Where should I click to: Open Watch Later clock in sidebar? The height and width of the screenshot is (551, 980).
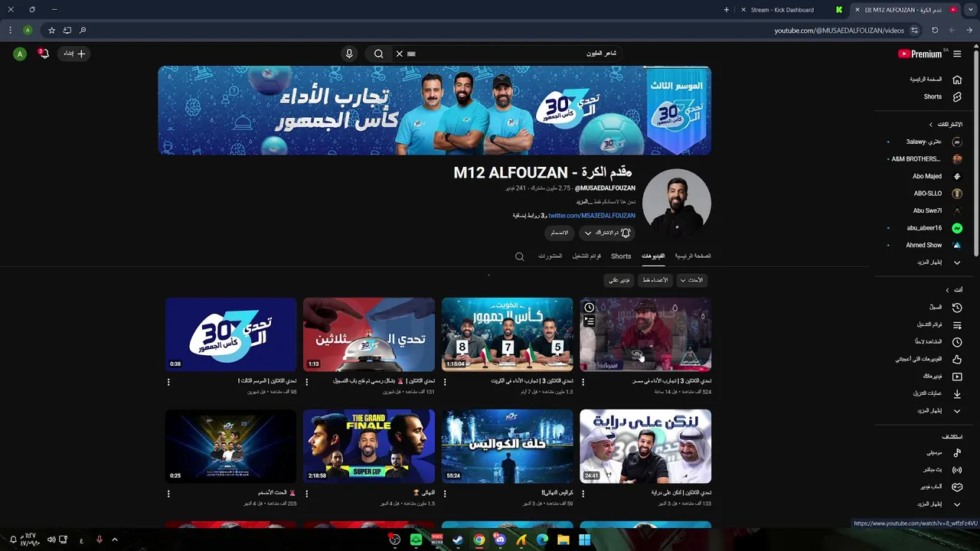pyautogui.click(x=957, y=342)
